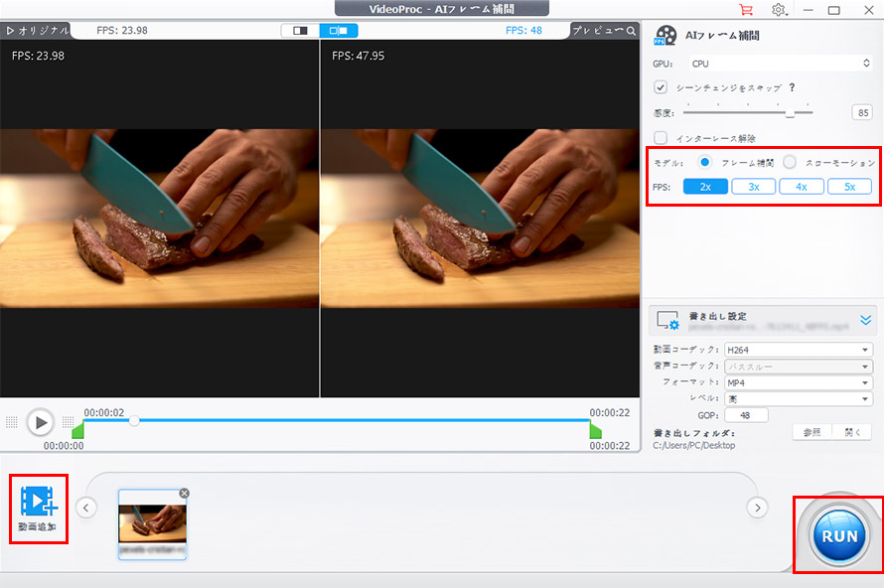Image resolution: width=884 pixels, height=588 pixels.
Task: Enable the インターレース解除 checkbox
Action: pyautogui.click(x=661, y=137)
